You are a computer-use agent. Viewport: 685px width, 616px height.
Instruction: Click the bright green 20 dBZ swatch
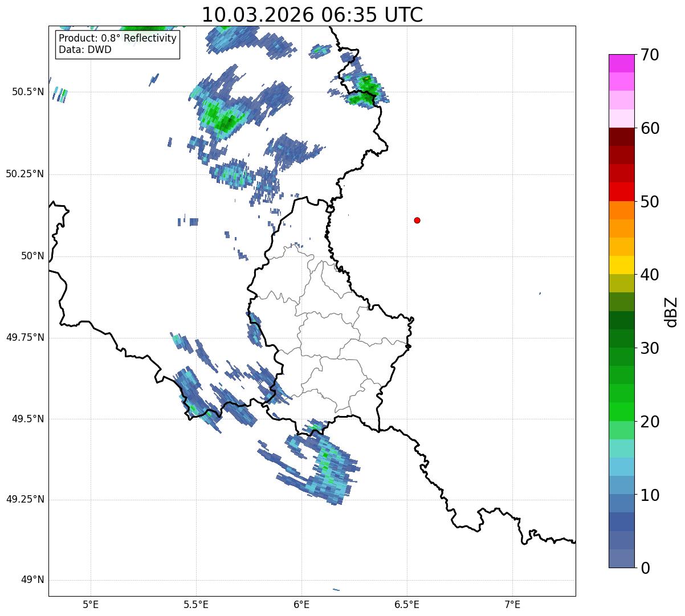pyautogui.click(x=622, y=412)
